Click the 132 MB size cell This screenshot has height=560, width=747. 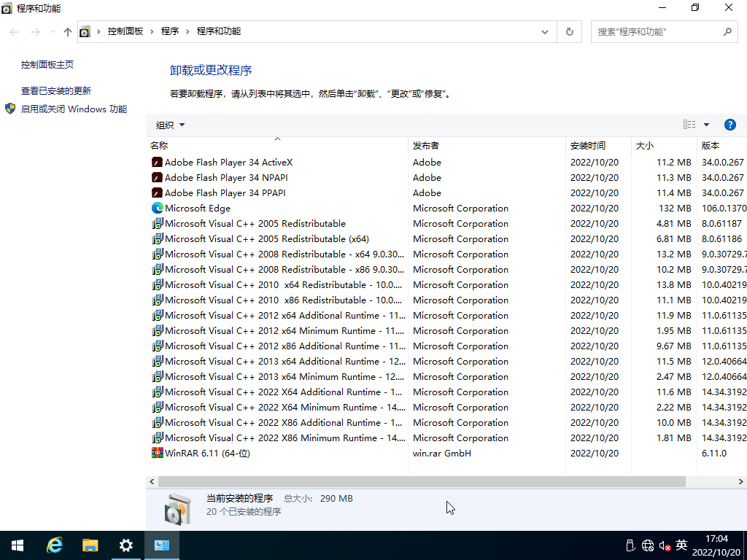(675, 208)
